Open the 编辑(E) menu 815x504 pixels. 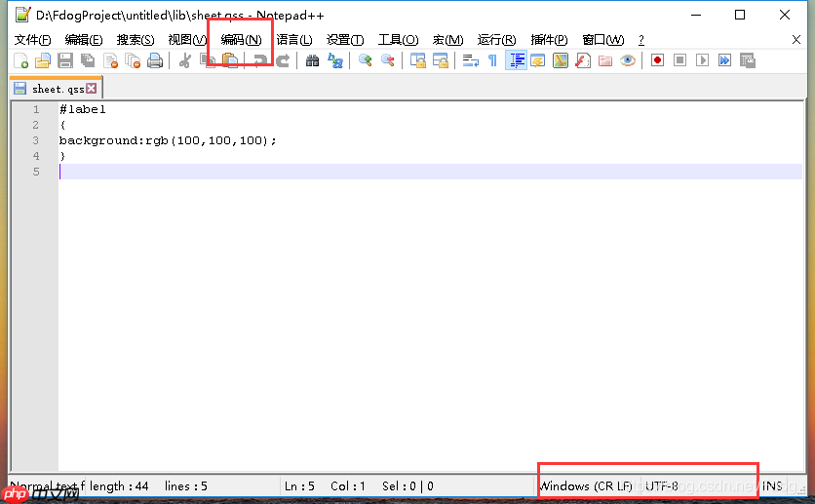pos(84,40)
